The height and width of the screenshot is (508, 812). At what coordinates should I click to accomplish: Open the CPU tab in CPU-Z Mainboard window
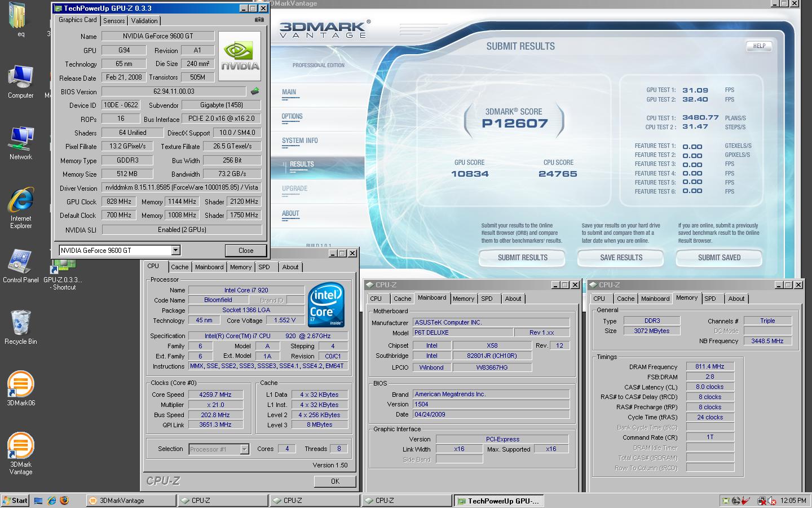click(x=376, y=299)
